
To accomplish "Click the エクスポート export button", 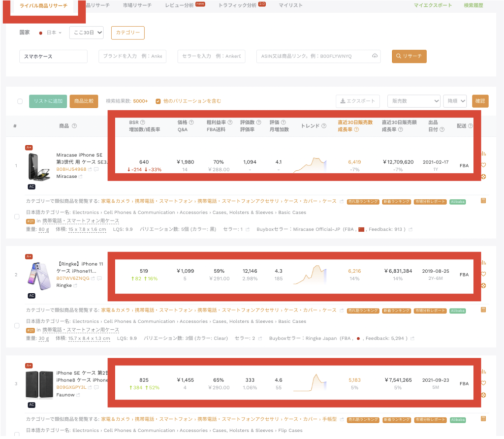I will coord(357,101).
